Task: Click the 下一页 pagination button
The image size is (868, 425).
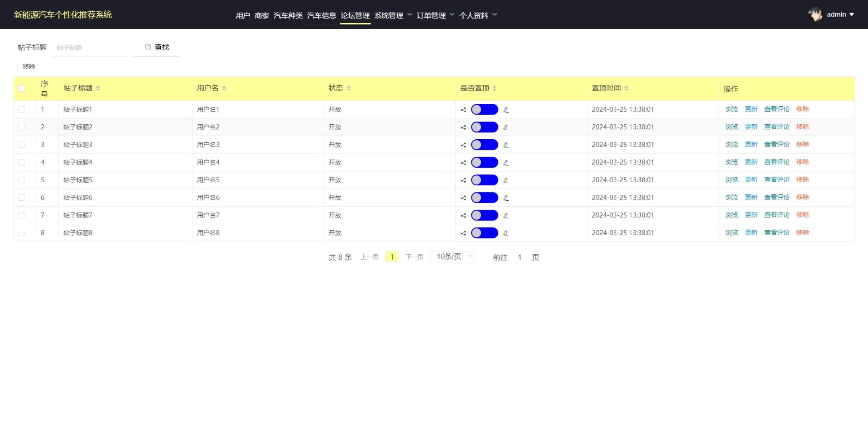Action: [415, 257]
